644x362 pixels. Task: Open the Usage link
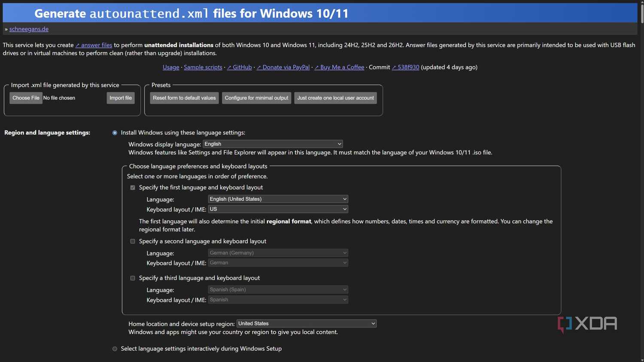171,67
